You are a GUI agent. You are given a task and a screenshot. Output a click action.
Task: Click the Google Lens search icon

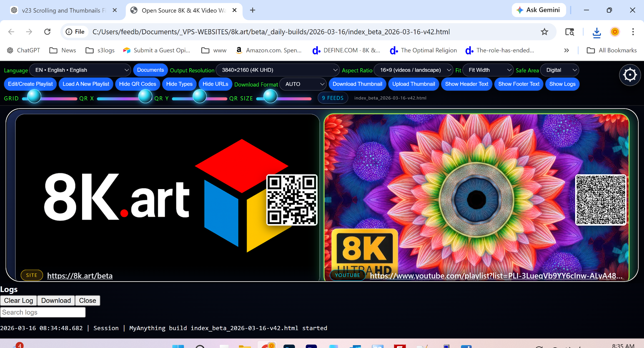click(x=569, y=32)
